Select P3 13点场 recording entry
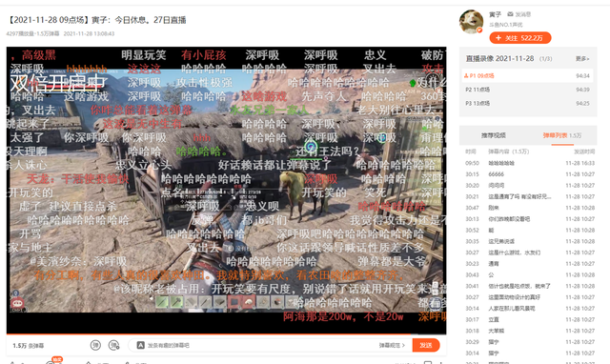The image size is (610, 364). click(x=527, y=104)
